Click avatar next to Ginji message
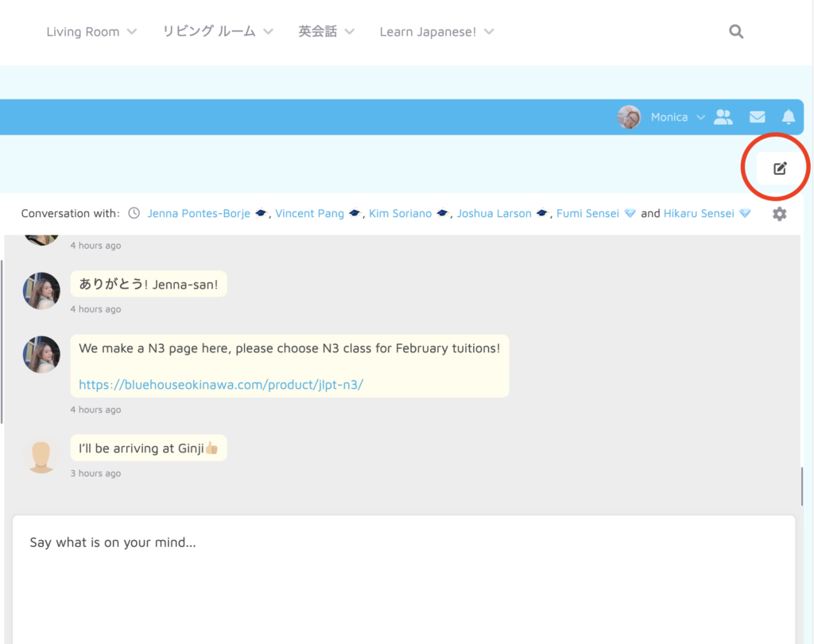The height and width of the screenshot is (644, 814). click(41, 455)
